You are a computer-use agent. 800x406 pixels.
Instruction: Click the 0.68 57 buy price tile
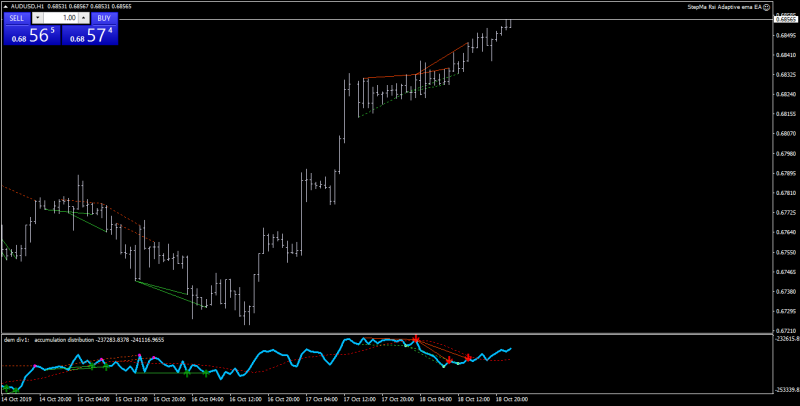pyautogui.click(x=90, y=35)
